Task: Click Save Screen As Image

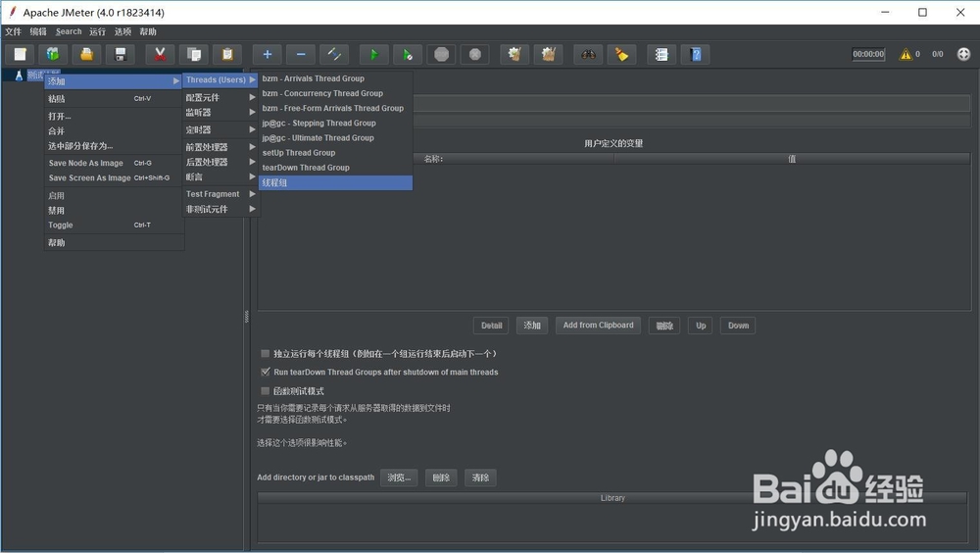Action: (x=113, y=178)
